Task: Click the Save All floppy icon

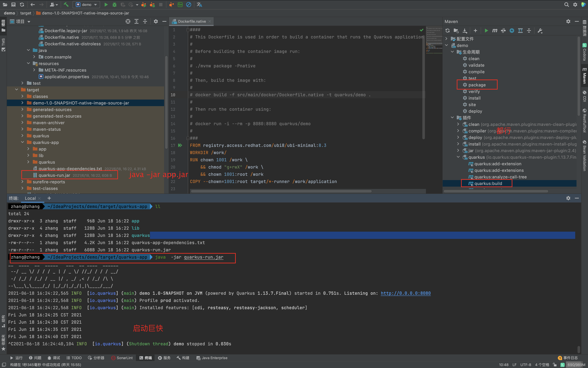Action: (13, 5)
